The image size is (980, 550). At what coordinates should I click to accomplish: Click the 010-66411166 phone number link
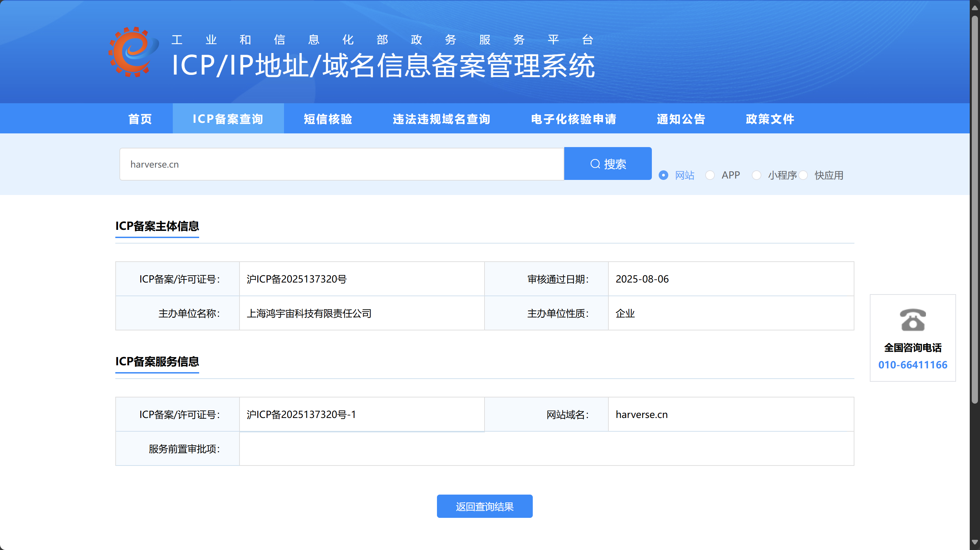click(912, 365)
